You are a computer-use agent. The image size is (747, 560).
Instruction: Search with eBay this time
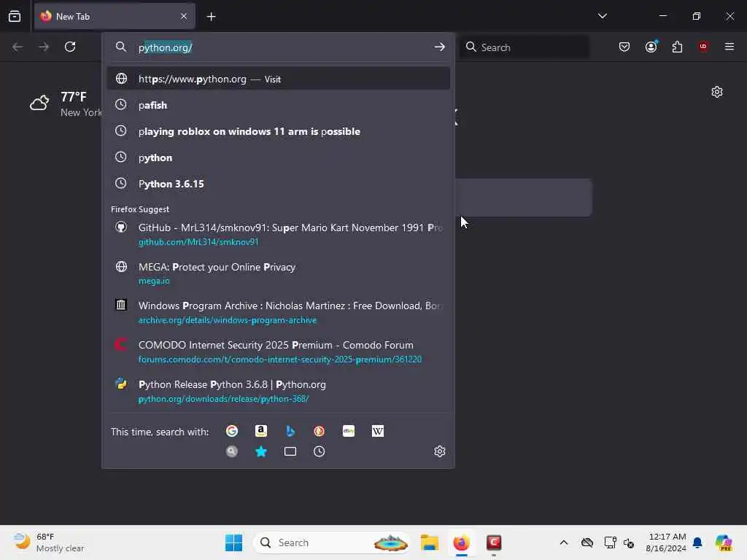pos(349,431)
